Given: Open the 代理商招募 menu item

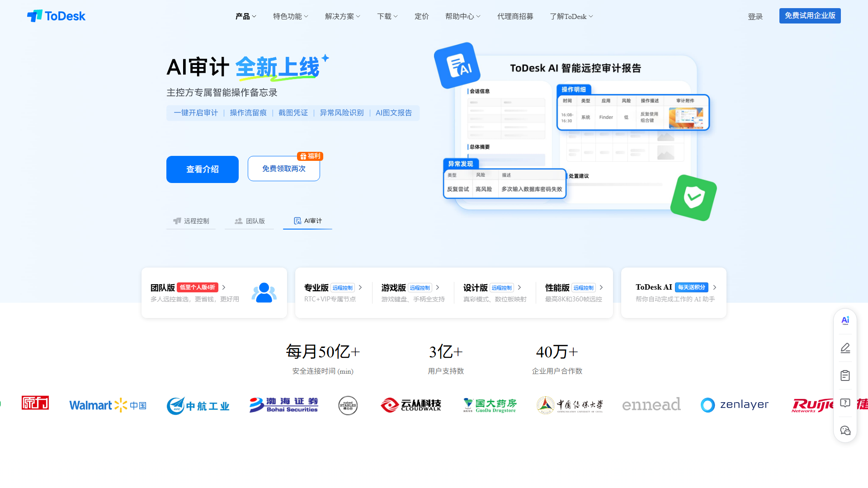Looking at the screenshot, I should (515, 16).
